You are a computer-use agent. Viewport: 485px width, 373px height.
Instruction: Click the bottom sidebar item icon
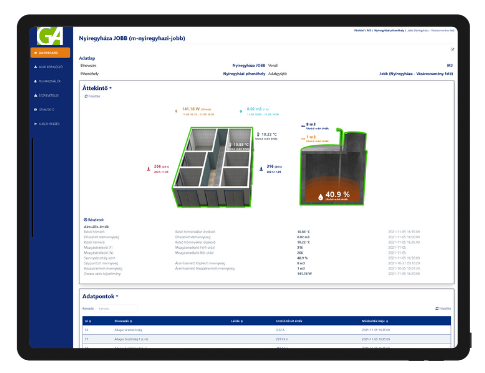(x=35, y=124)
